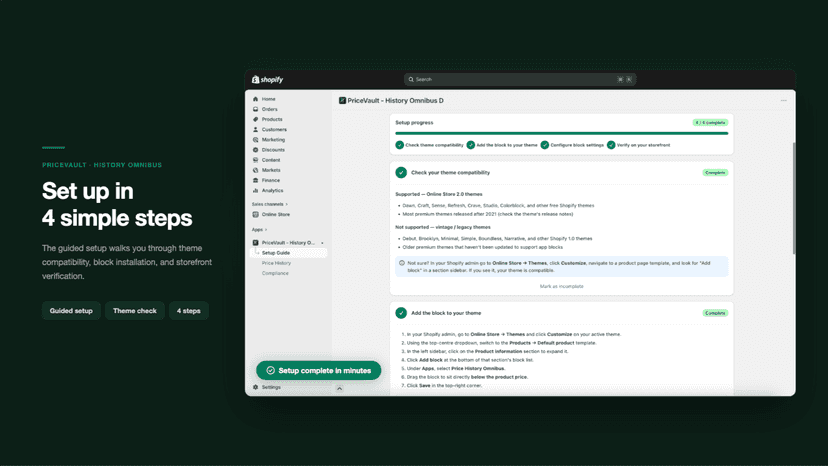Screen dimensions: 828x466
Task: Click the Settings gear icon
Action: [256, 387]
